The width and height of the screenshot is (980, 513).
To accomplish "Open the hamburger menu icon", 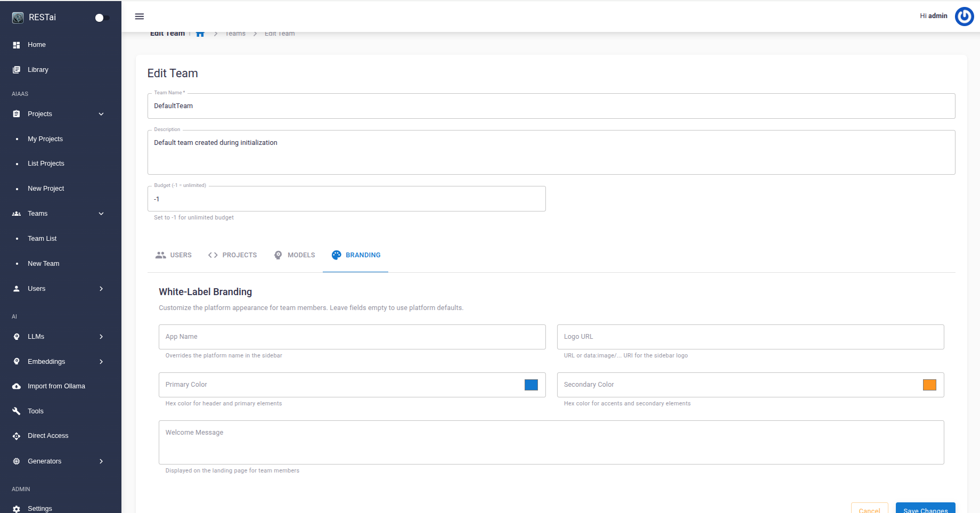I will tap(140, 17).
